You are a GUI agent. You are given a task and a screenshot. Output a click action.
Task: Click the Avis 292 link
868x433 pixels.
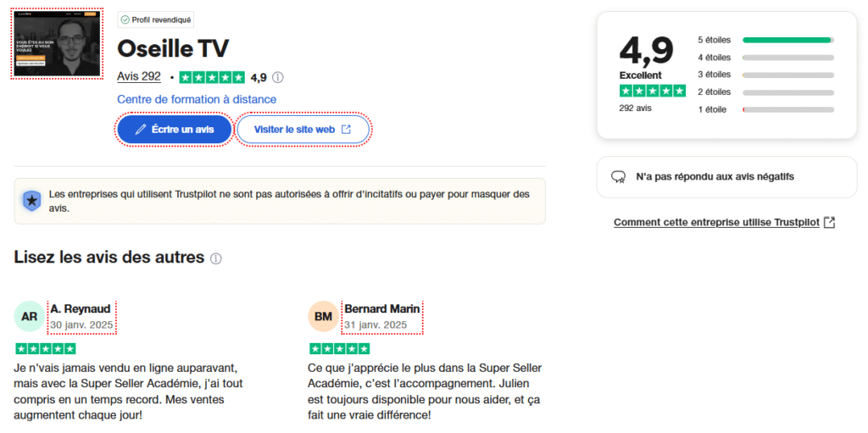(139, 77)
